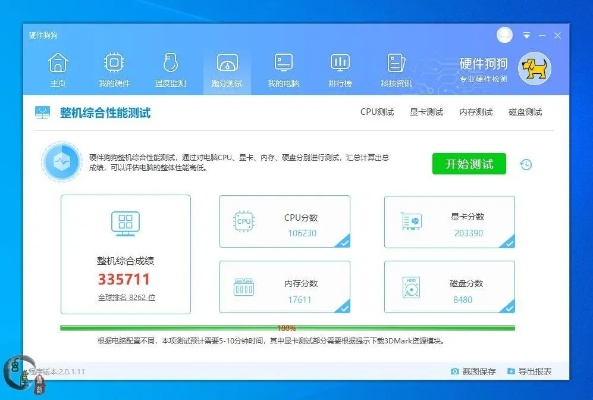Viewport: 593px width, 400px height.
Task: Open the title bar dropdown menu arrow
Action: coord(526,36)
